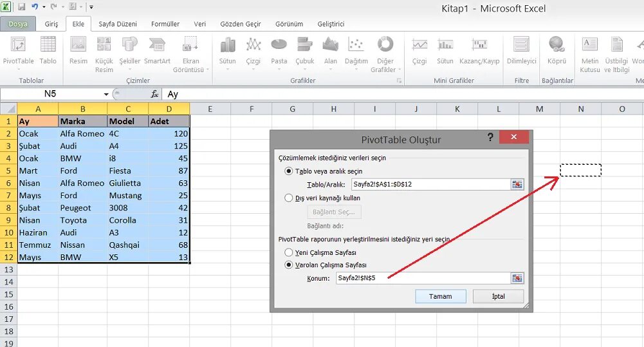Open the Dosya file menu
The height and width of the screenshot is (347, 644).
pos(17,24)
